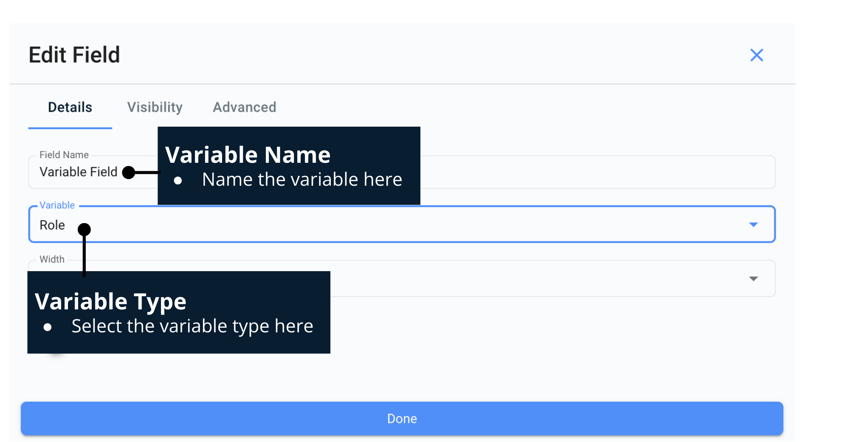
Task: Click the callout dot beside Role
Action: [85, 229]
